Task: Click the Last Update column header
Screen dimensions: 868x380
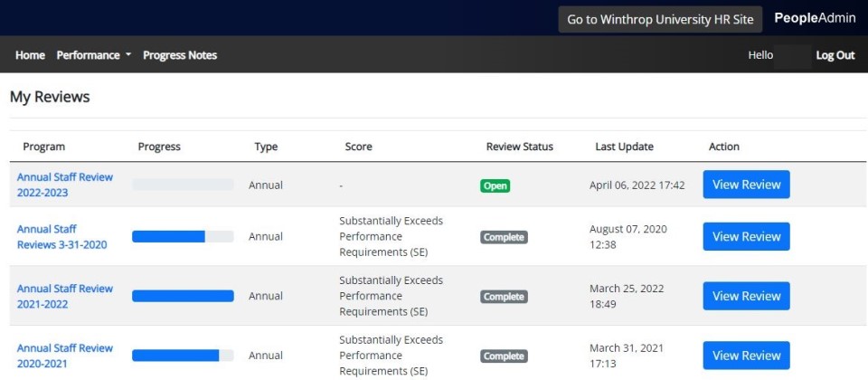Action: [x=624, y=147]
